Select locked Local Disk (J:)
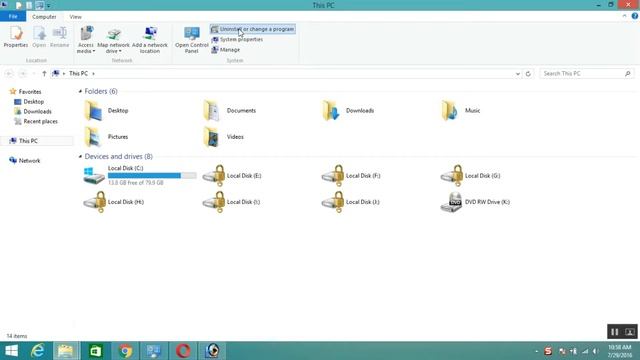640x360 pixels. point(351,202)
